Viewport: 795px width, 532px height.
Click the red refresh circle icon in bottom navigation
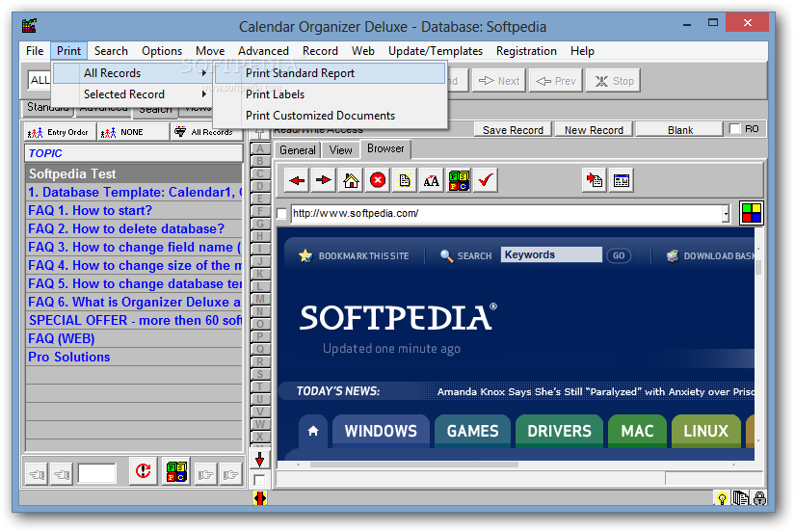point(143,471)
